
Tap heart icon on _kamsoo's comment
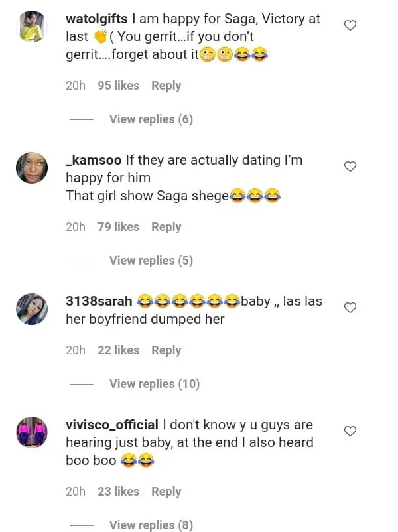point(350,166)
